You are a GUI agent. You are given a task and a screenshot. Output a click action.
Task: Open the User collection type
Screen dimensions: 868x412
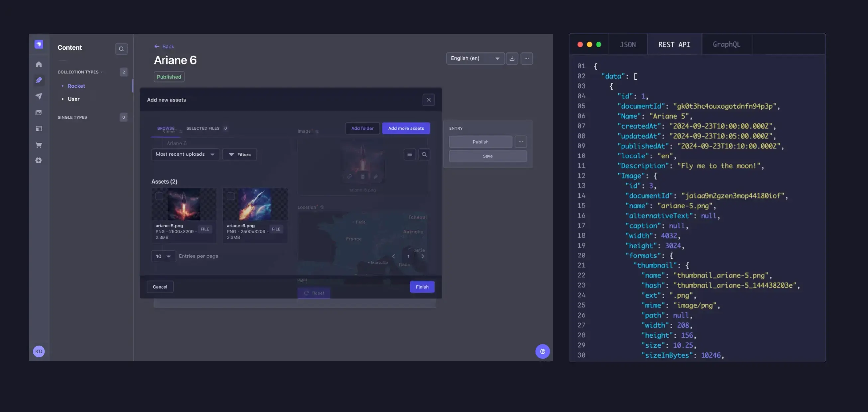pos(74,99)
